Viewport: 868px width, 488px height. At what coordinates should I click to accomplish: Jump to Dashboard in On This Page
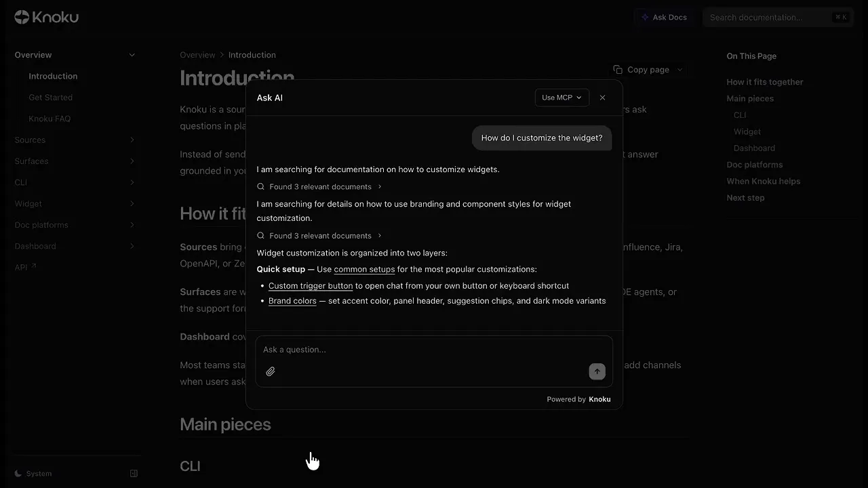754,148
